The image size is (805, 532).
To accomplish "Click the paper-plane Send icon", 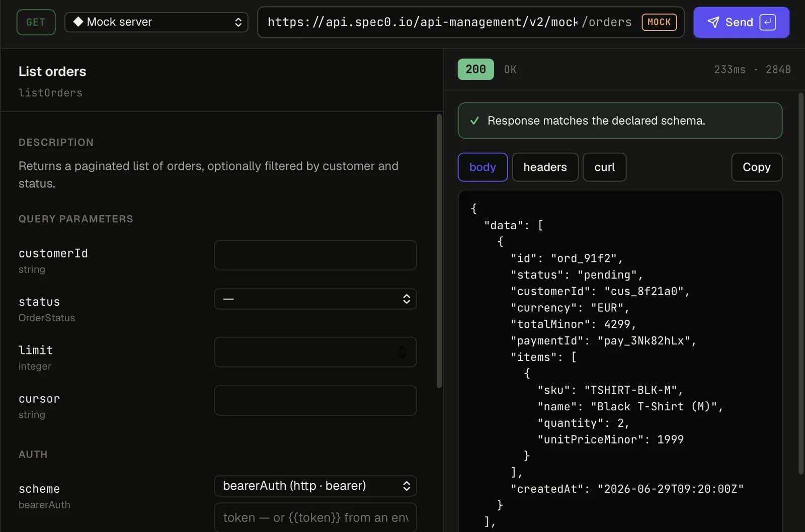I will (713, 22).
